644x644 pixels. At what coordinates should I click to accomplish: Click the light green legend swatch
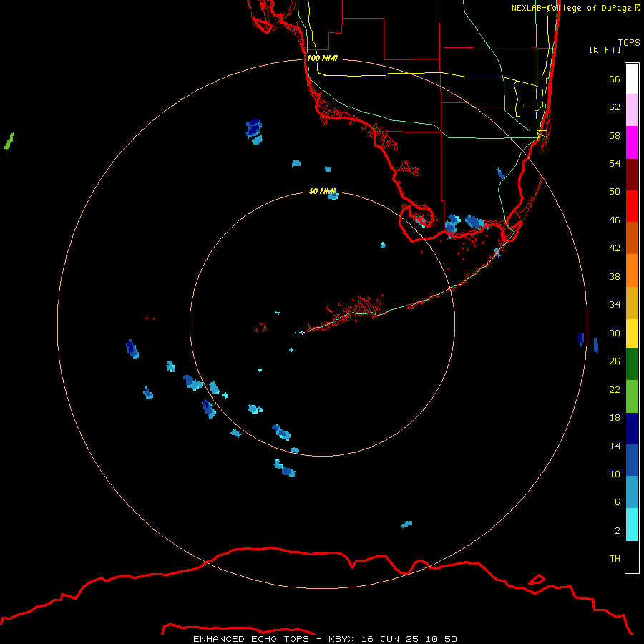point(632,396)
